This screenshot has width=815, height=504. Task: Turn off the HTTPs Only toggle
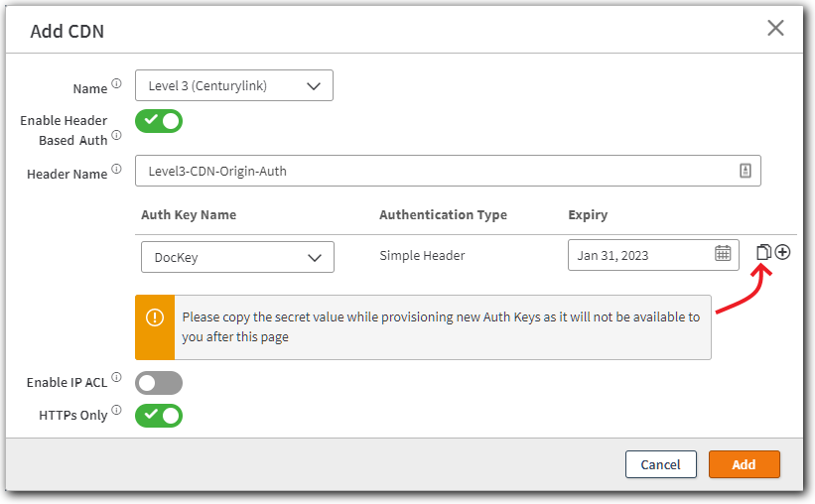(x=159, y=415)
